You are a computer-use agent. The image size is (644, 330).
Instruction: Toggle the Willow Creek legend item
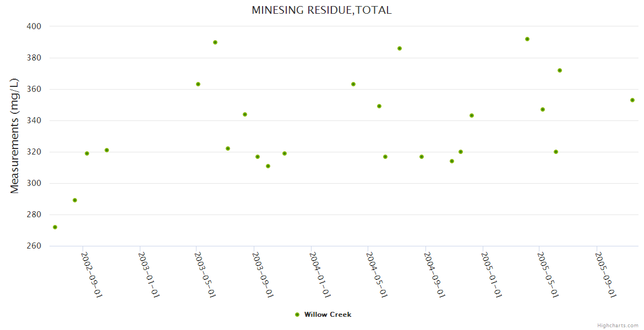(327, 315)
